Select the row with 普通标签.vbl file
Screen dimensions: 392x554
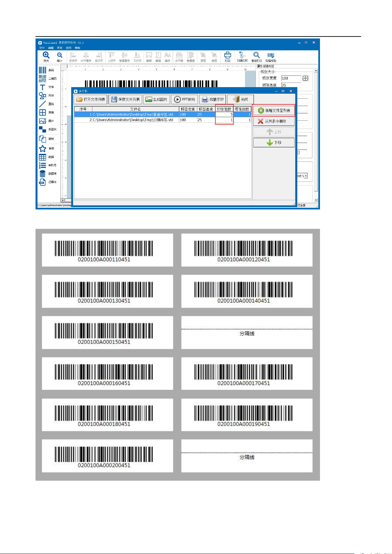point(163,114)
